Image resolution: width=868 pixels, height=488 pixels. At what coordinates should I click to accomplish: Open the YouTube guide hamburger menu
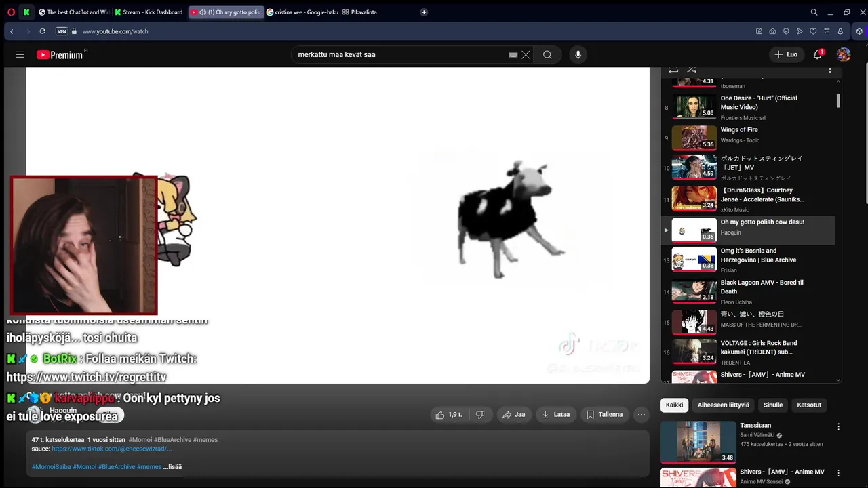point(20,55)
